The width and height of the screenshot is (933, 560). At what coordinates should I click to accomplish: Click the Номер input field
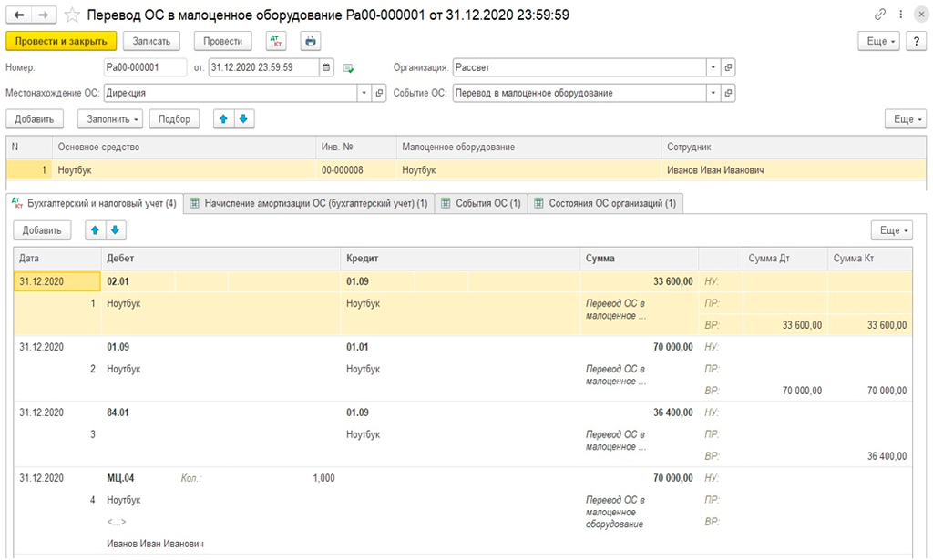[145, 67]
